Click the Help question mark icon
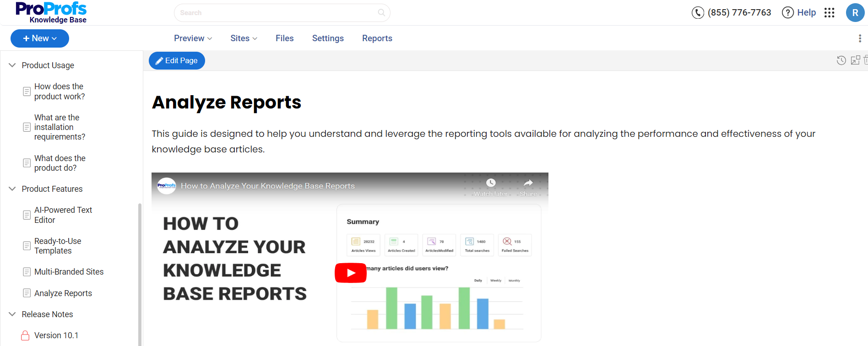The width and height of the screenshot is (868, 346). (x=787, y=13)
